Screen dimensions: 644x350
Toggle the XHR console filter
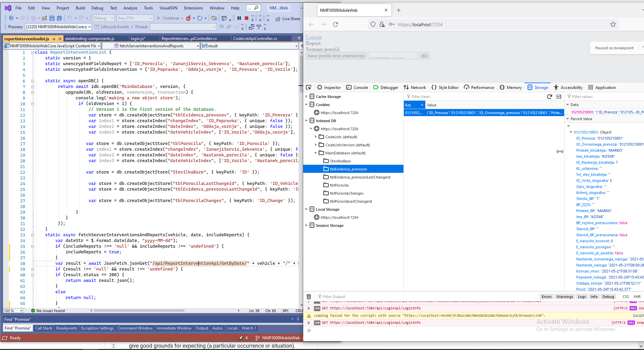637,297
